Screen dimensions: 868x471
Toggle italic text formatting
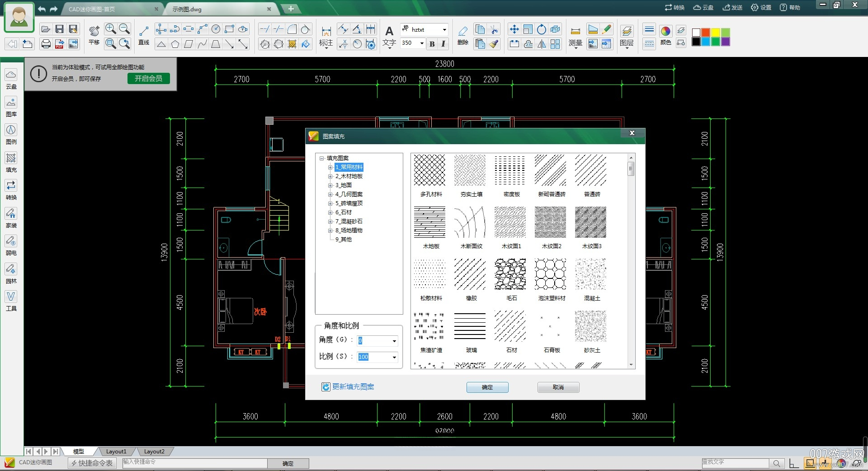coord(443,43)
